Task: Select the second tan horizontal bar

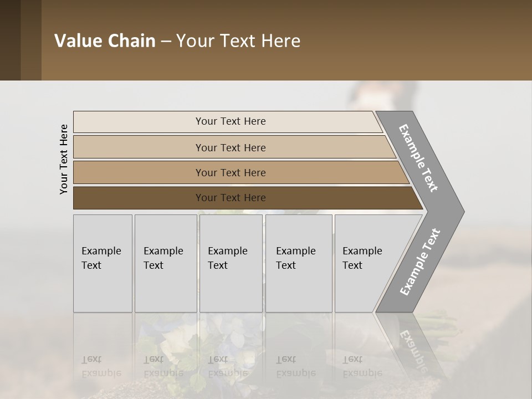Action: [x=230, y=147]
